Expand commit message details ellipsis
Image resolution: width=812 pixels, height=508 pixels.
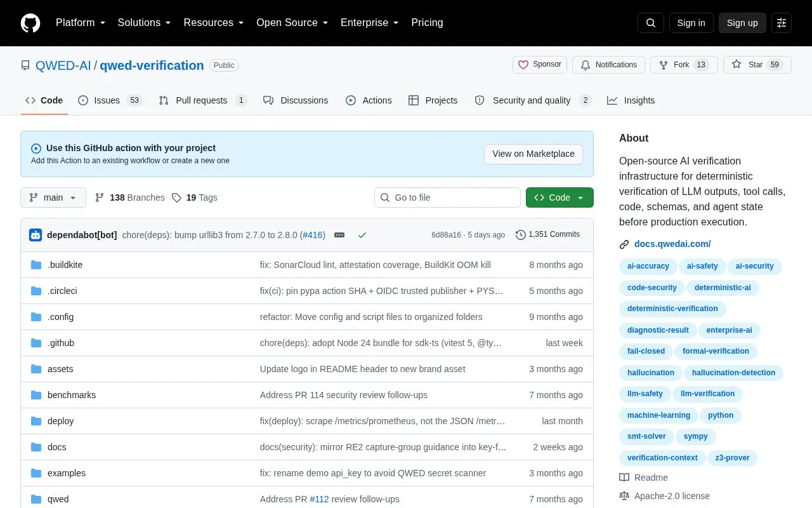coord(339,235)
